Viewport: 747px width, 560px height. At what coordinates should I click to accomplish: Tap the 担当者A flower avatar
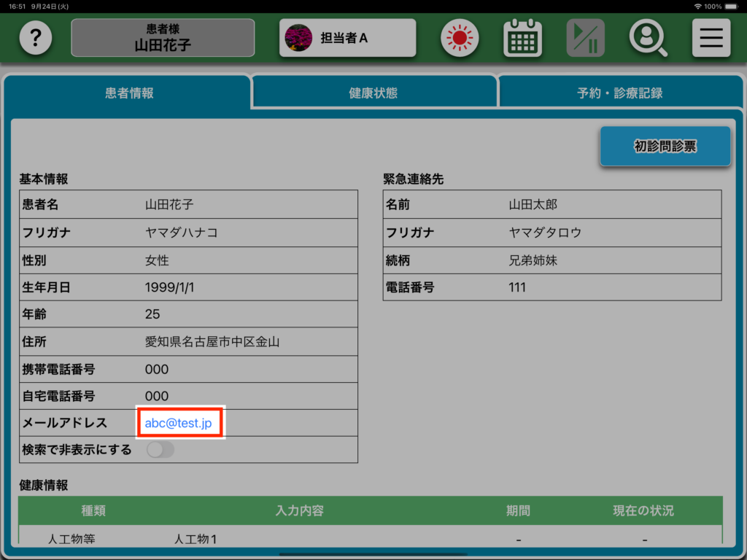(298, 38)
